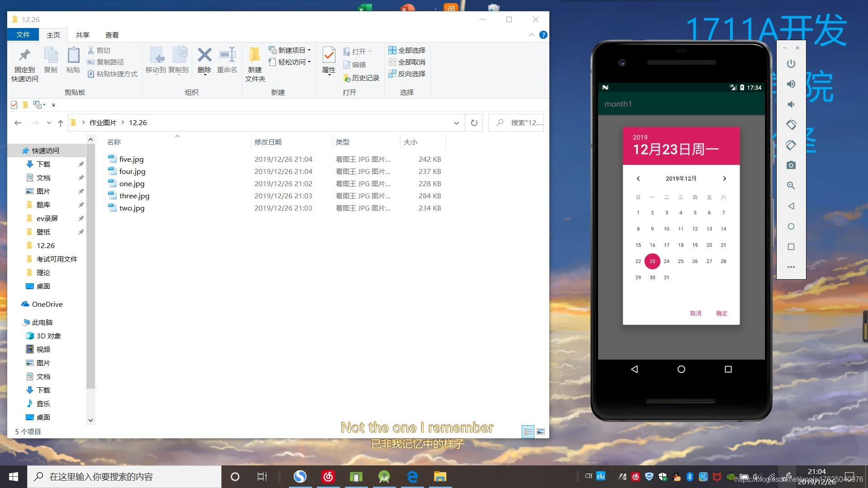Click the emulator zoom magnifier icon

pyautogui.click(x=791, y=186)
